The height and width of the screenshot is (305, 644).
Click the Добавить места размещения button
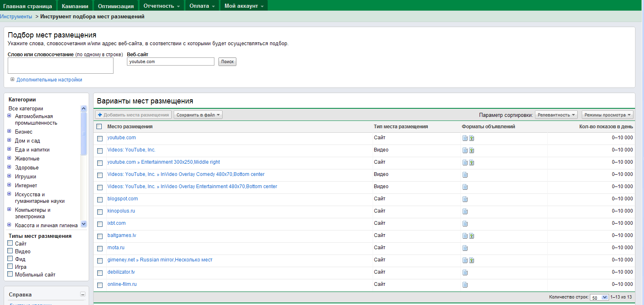pos(133,115)
